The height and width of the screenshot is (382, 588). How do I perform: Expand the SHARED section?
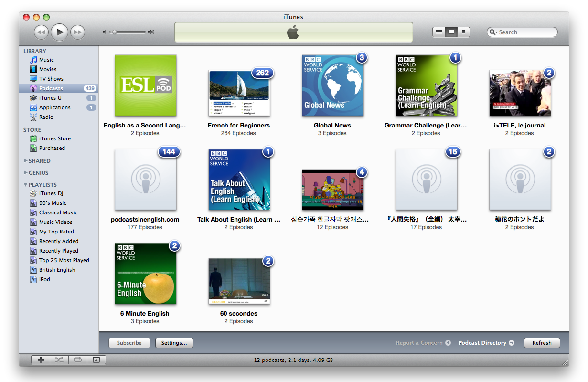pyautogui.click(x=26, y=161)
